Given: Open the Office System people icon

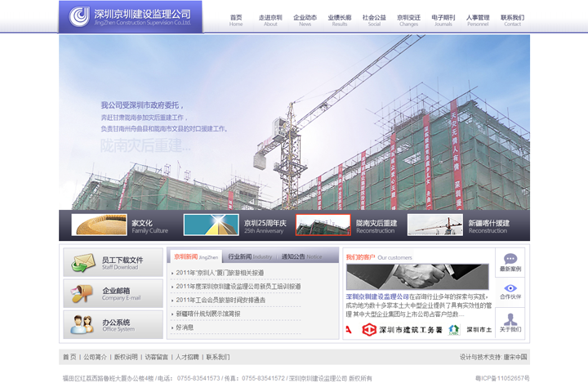Looking at the screenshot, I should click(82, 324).
